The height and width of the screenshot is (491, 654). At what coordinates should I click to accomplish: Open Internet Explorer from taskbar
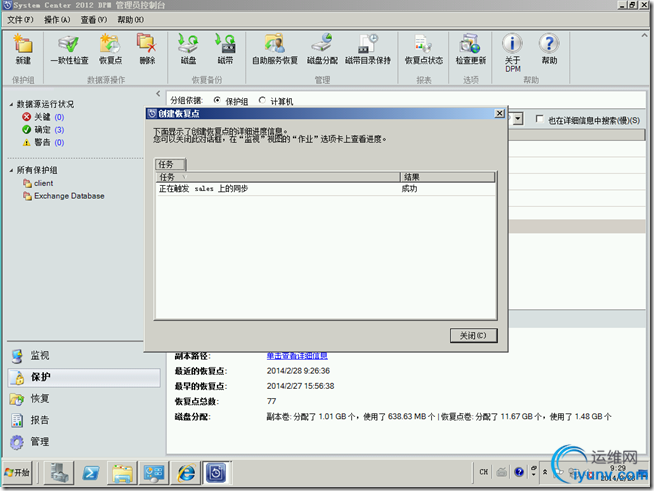(186, 473)
